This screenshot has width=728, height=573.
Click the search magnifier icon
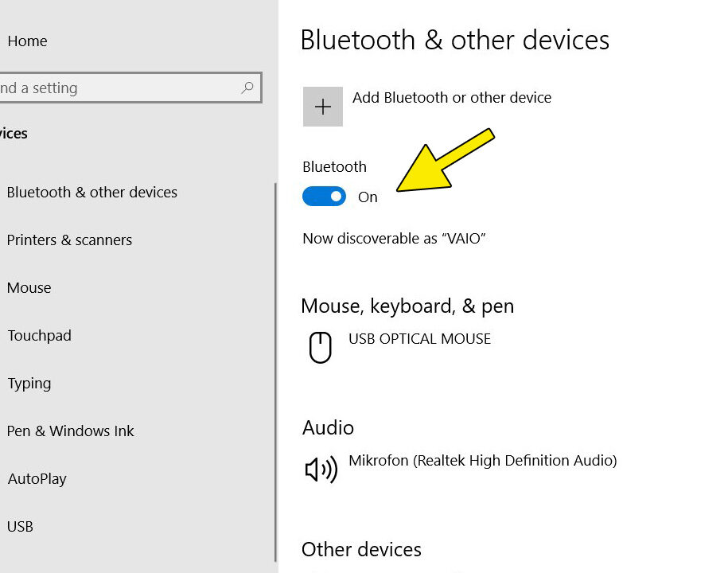tap(247, 88)
